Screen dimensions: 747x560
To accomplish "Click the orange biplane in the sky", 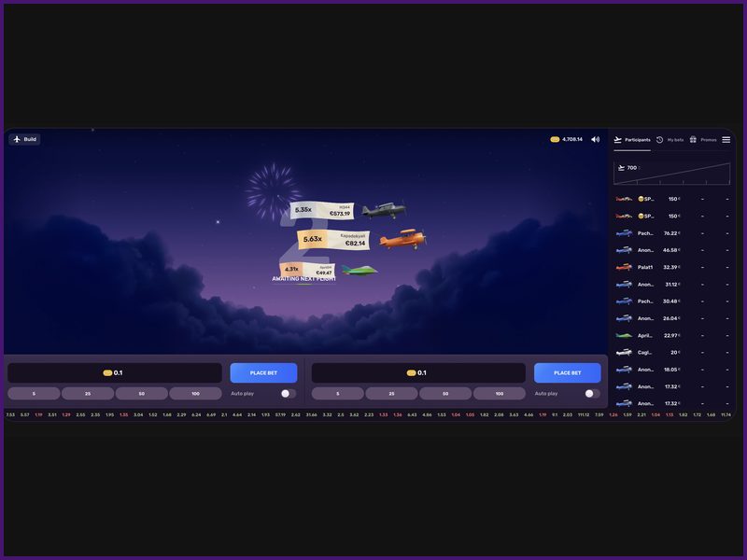I will [402, 239].
